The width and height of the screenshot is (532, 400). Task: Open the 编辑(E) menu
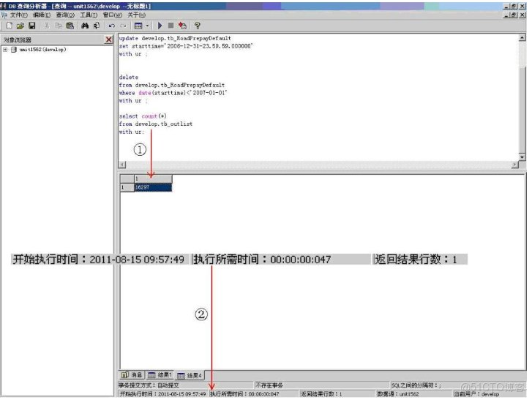(x=42, y=15)
